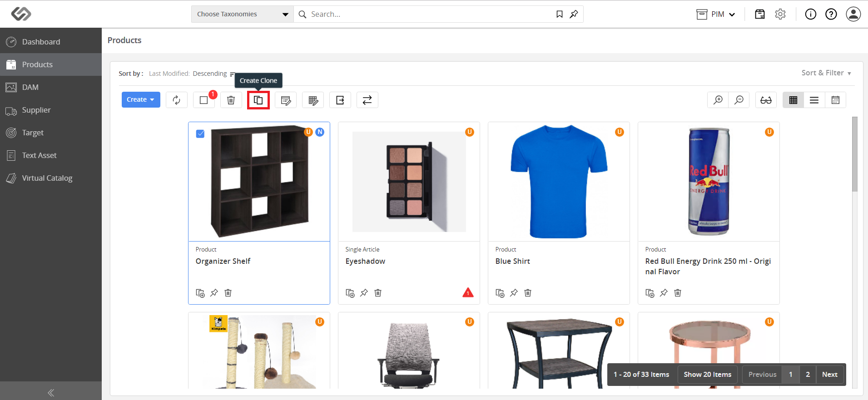Expand the Sort & Filter panel
Viewport: 868px width, 400px height.
[x=826, y=73]
